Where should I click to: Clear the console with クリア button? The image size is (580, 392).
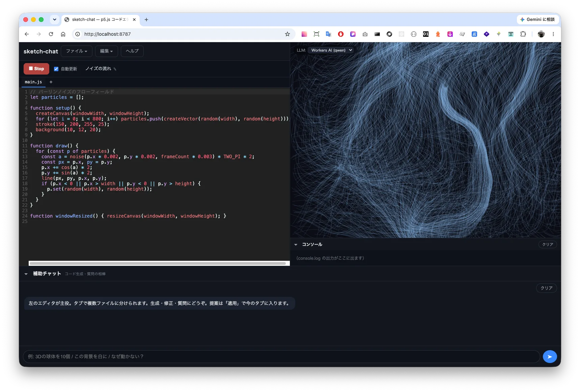pyautogui.click(x=547, y=245)
